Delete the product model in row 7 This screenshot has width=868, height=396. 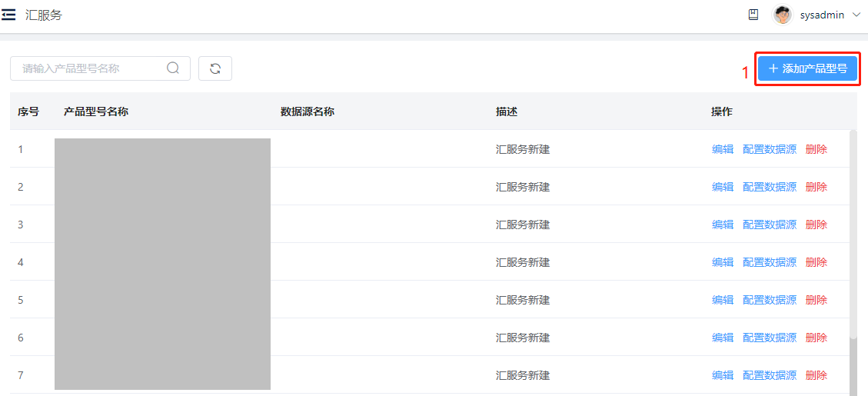click(816, 375)
